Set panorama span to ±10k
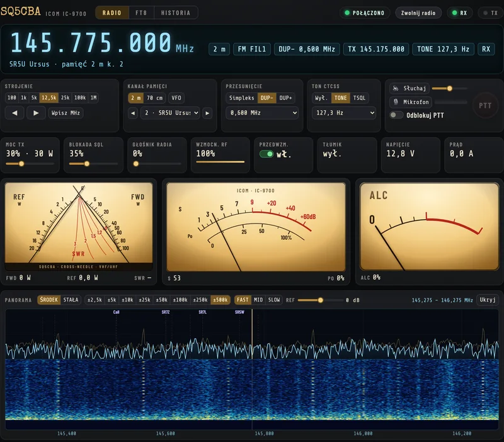This screenshot has width=504, height=442. (127, 300)
